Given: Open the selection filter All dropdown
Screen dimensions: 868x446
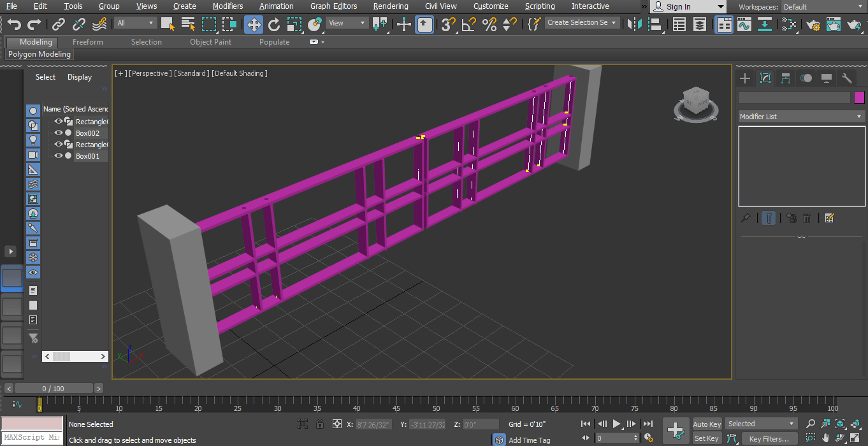Looking at the screenshot, I should tap(136, 24).
